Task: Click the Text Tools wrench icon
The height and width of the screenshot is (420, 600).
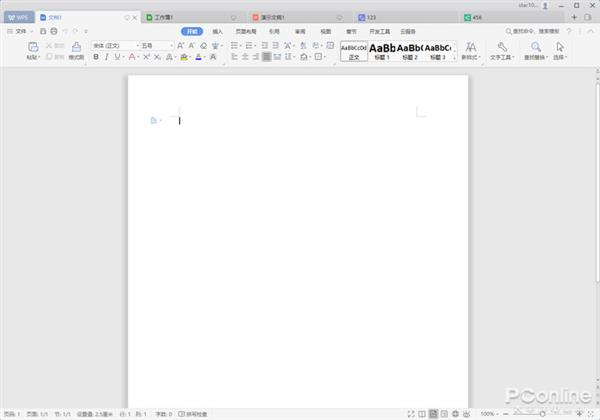Action: (x=502, y=47)
